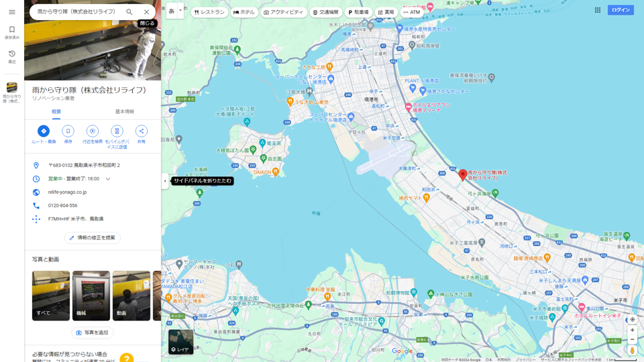
Task: Clear the search box with X
Action: click(x=146, y=12)
